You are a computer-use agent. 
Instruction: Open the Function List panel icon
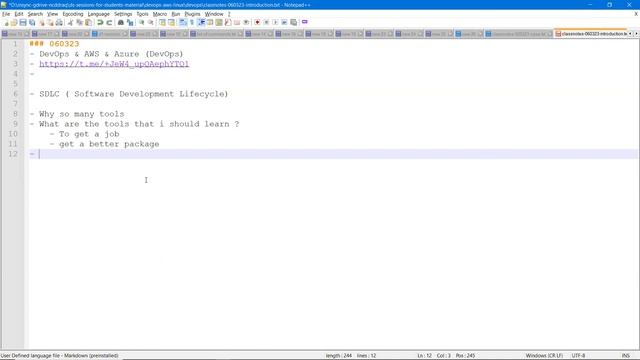point(228,22)
